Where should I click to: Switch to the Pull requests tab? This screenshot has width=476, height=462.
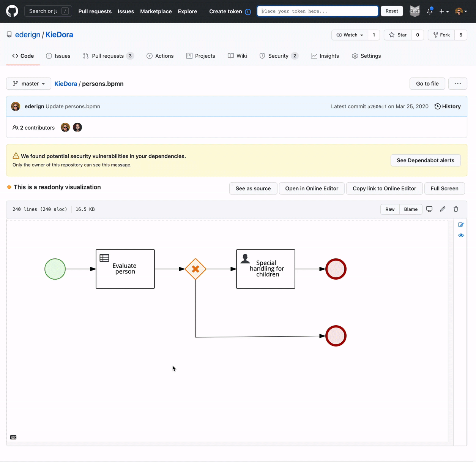(108, 56)
